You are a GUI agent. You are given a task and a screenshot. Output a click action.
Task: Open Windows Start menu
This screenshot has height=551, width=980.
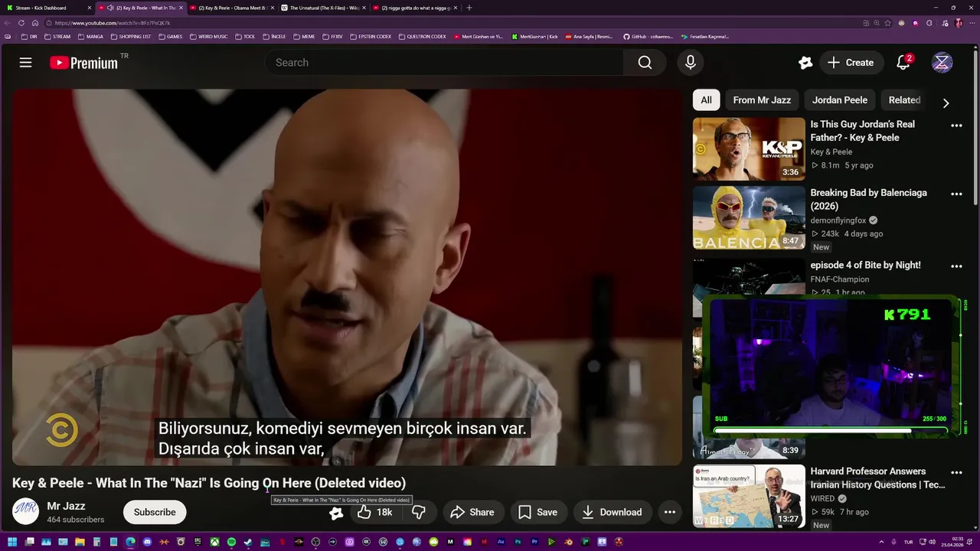11,543
